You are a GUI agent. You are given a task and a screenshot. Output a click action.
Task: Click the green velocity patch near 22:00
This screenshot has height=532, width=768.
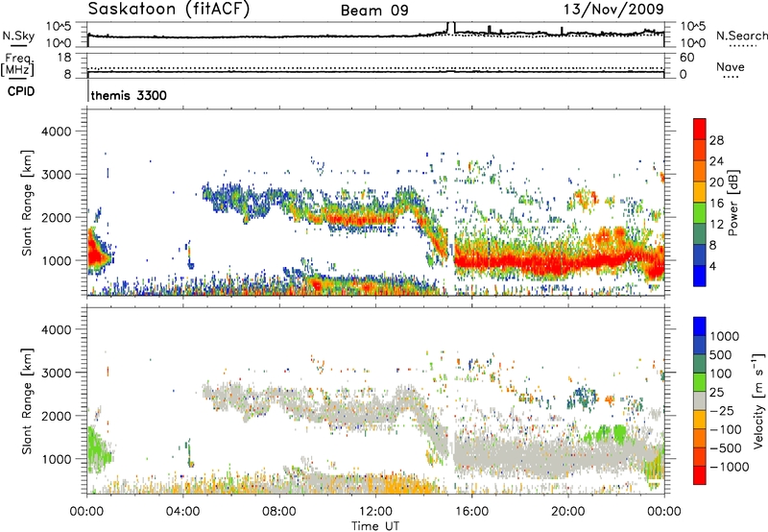click(619, 433)
